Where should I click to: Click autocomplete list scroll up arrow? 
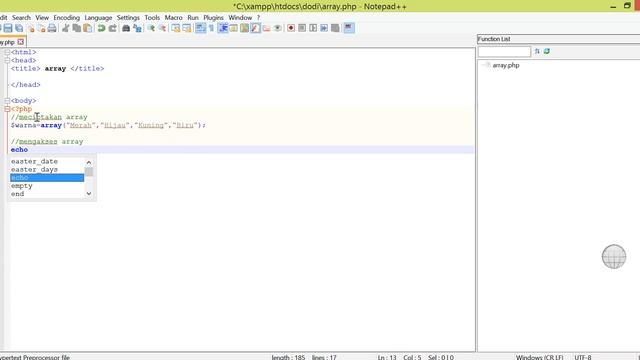[x=89, y=162]
